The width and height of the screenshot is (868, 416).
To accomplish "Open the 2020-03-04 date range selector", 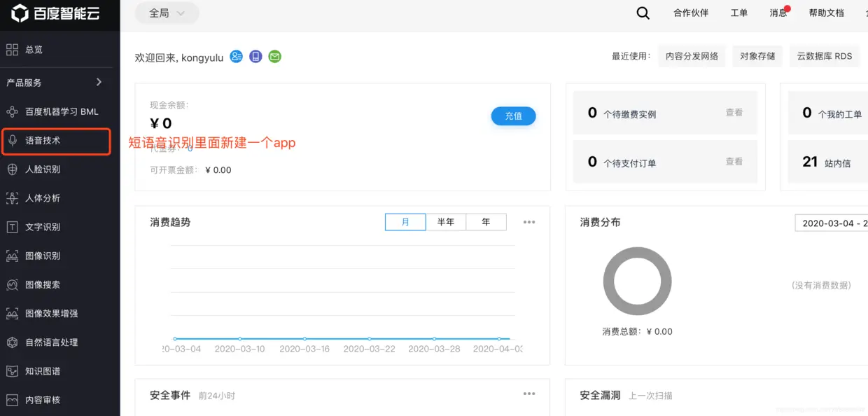I will [833, 222].
